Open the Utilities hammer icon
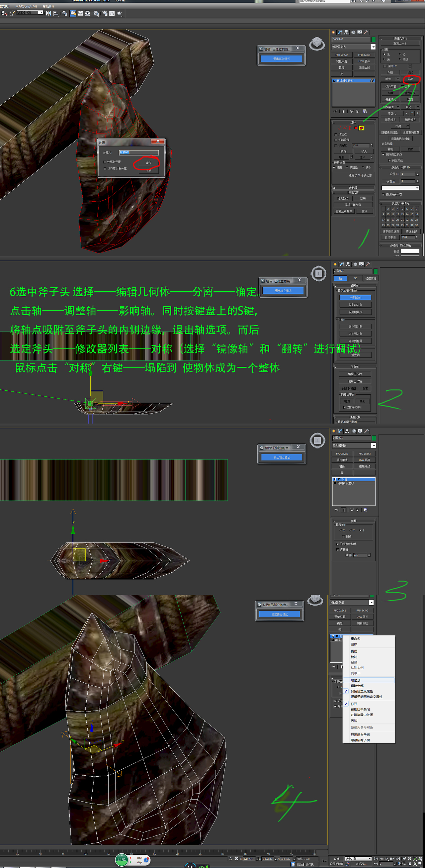The width and height of the screenshot is (425, 868). tap(366, 32)
